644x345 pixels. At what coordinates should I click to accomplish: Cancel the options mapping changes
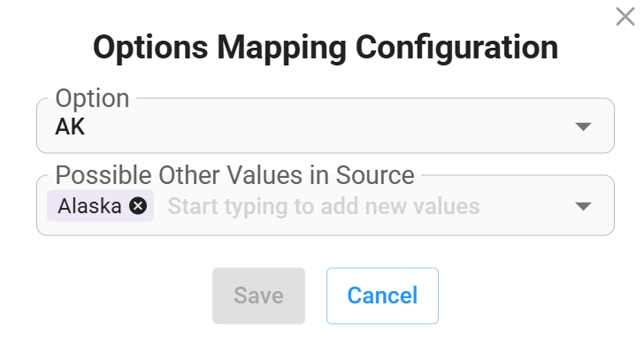pos(382,295)
